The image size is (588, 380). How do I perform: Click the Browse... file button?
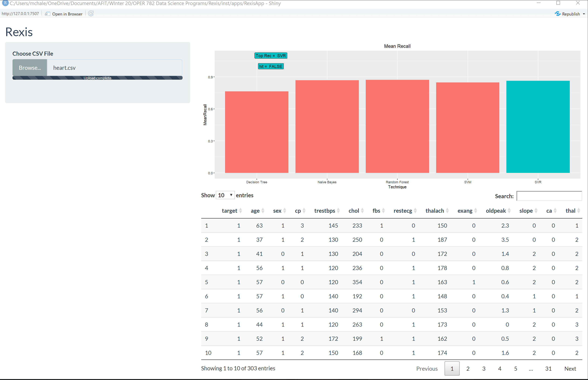coord(30,68)
